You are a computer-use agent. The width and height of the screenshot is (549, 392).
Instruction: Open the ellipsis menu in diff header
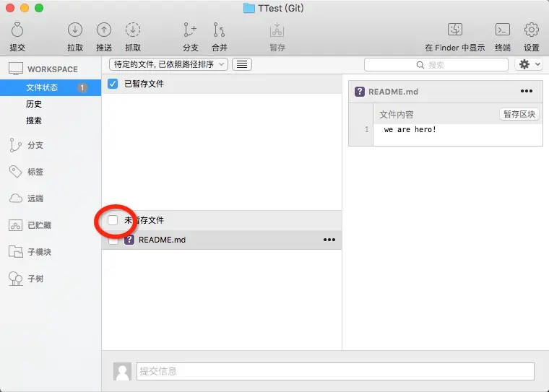(526, 92)
